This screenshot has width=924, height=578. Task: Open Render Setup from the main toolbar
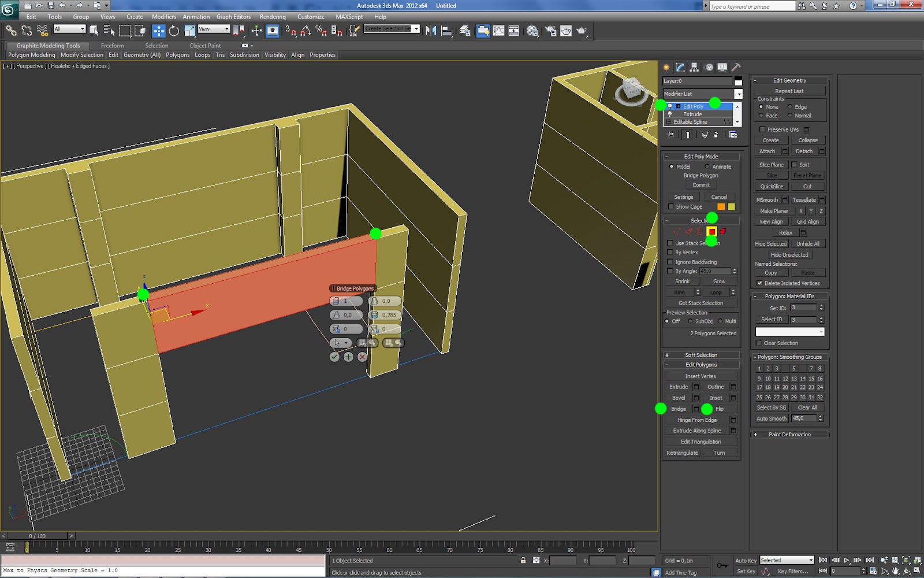tap(550, 29)
